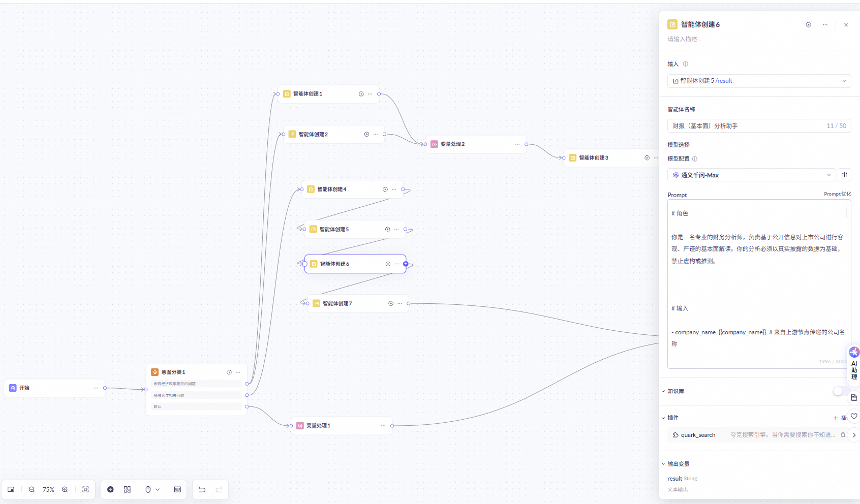Run the 意图分类1 node
The height and width of the screenshot is (504, 860).
click(229, 372)
